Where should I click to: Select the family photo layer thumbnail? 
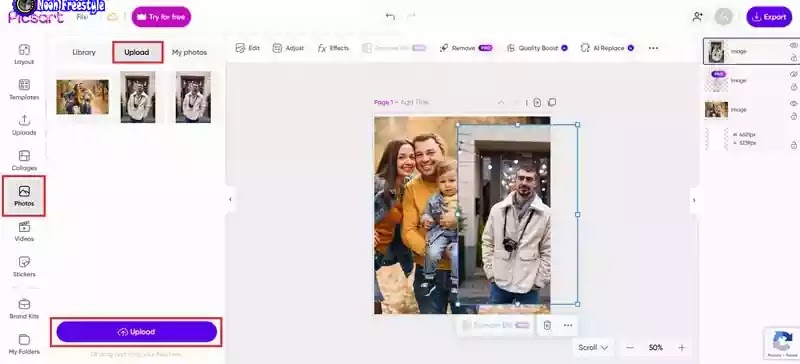click(x=716, y=110)
